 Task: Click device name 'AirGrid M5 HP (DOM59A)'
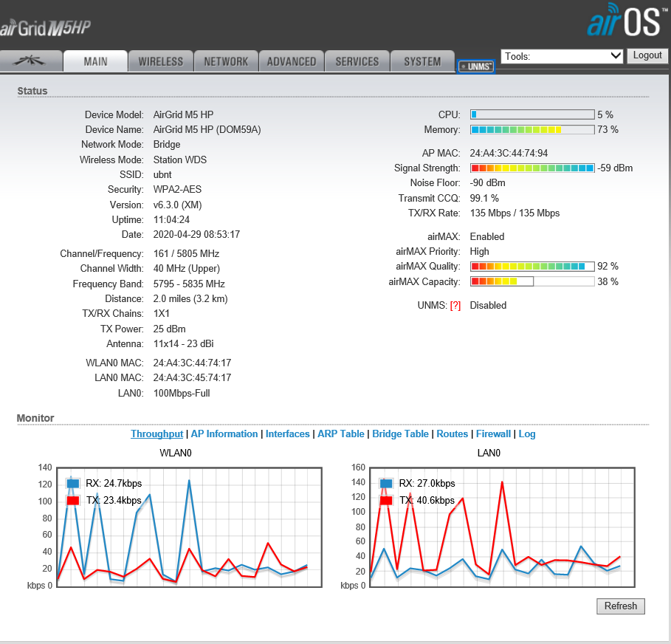coord(207,129)
